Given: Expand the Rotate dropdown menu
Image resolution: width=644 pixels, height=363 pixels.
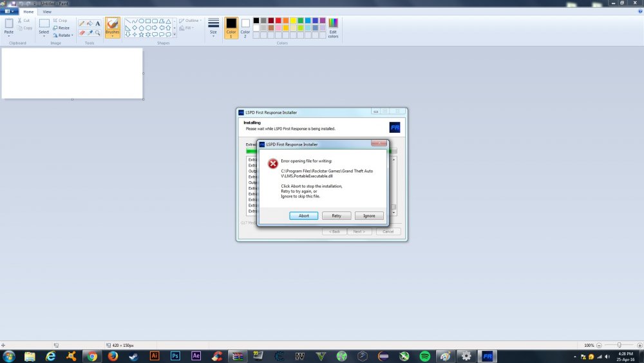Looking at the screenshot, I should tap(63, 35).
